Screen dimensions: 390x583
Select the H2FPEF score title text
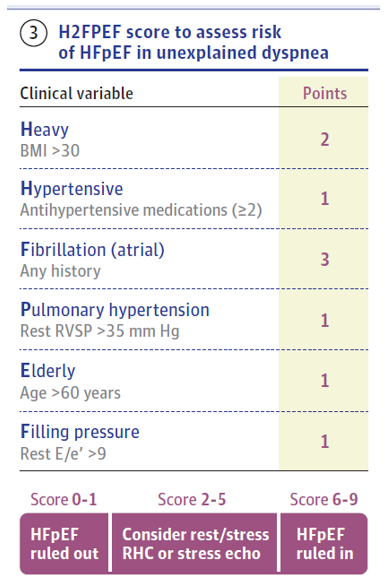[x=193, y=42]
